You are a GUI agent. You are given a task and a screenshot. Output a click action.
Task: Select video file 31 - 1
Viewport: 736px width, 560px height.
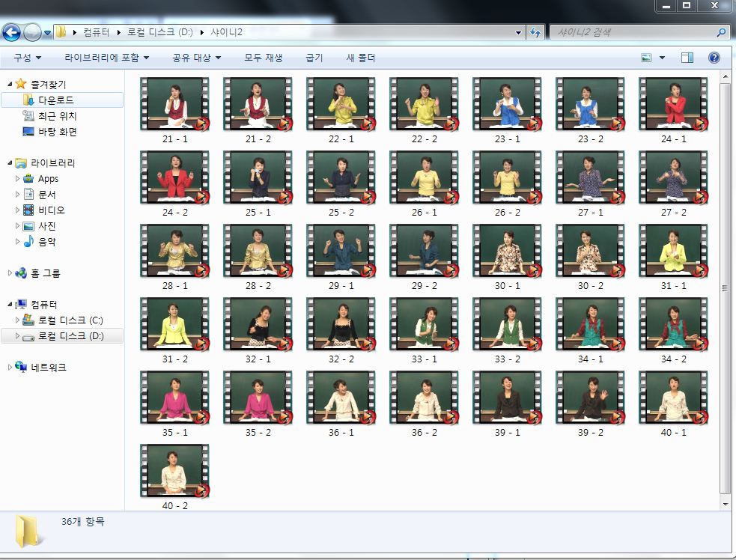(x=673, y=257)
